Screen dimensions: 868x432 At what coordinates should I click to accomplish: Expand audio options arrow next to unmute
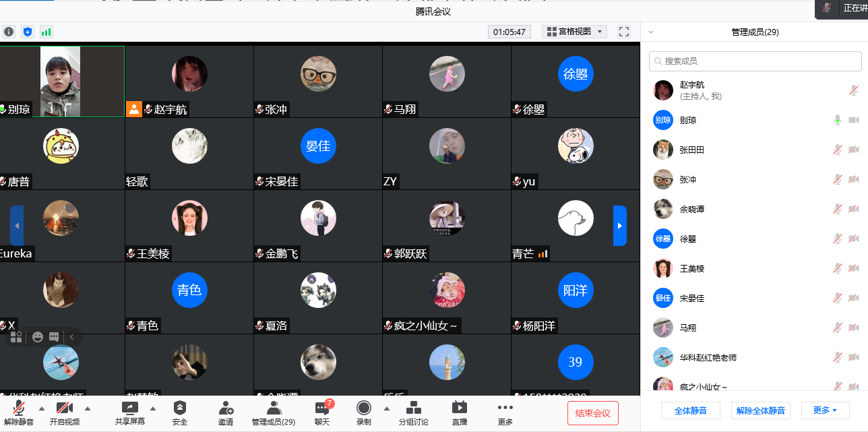click(x=42, y=408)
